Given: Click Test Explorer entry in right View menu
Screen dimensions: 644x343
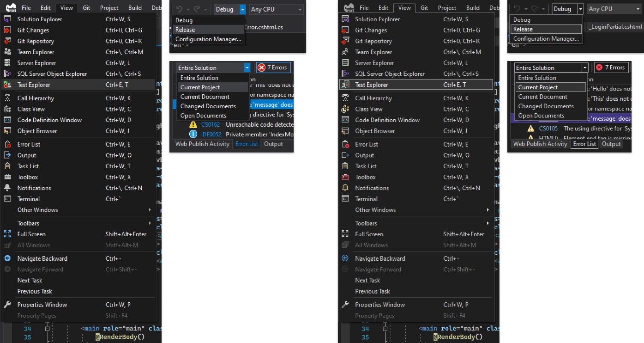Looking at the screenshot, I should tap(416, 85).
